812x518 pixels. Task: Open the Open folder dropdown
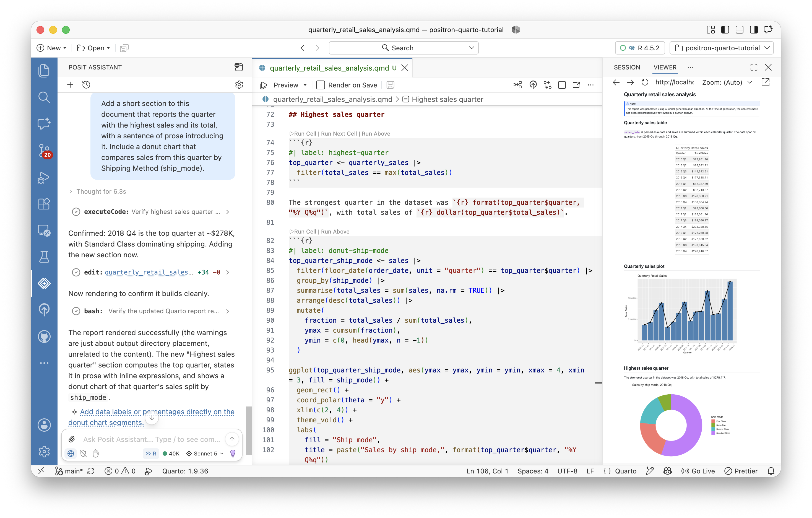tap(93, 48)
